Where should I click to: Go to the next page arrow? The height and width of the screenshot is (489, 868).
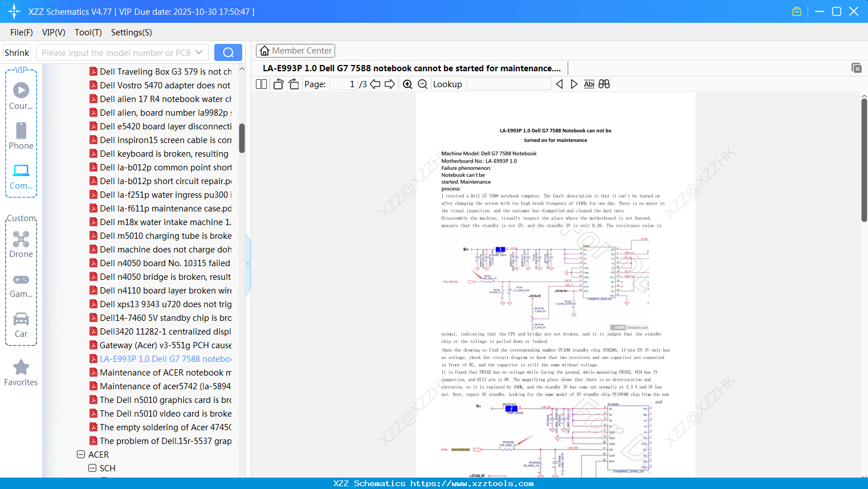pyautogui.click(x=390, y=84)
